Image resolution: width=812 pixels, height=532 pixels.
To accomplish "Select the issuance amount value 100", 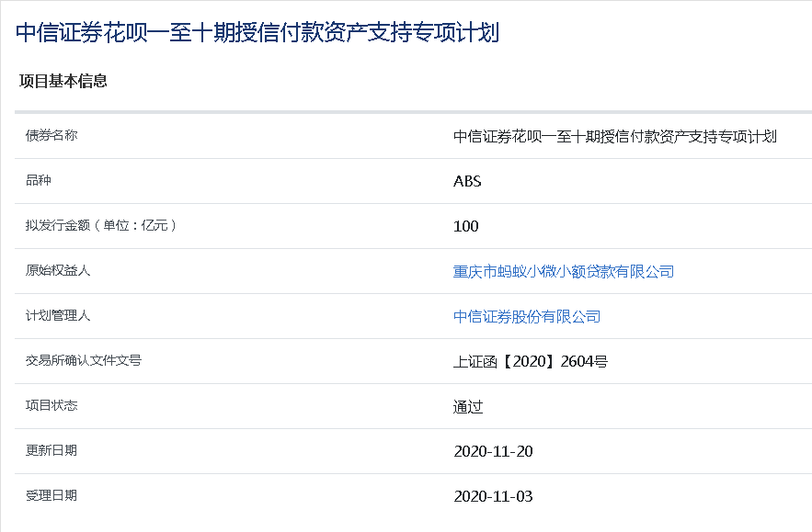I will coord(465,226).
